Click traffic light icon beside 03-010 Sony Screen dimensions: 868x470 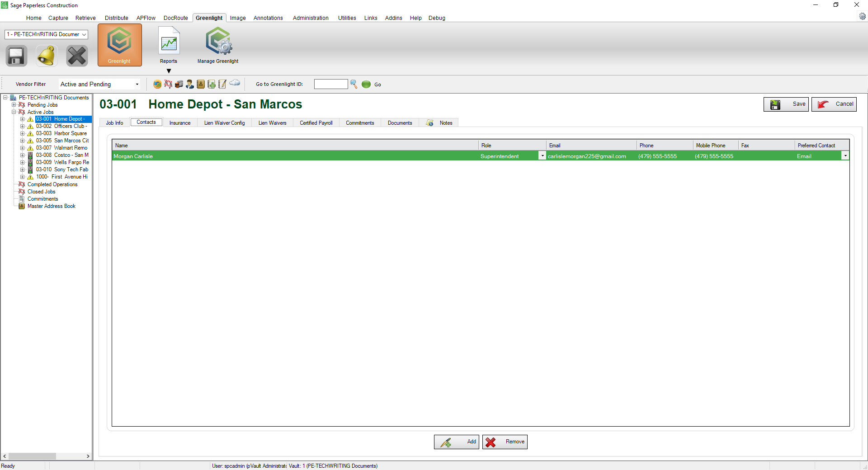click(x=30, y=170)
